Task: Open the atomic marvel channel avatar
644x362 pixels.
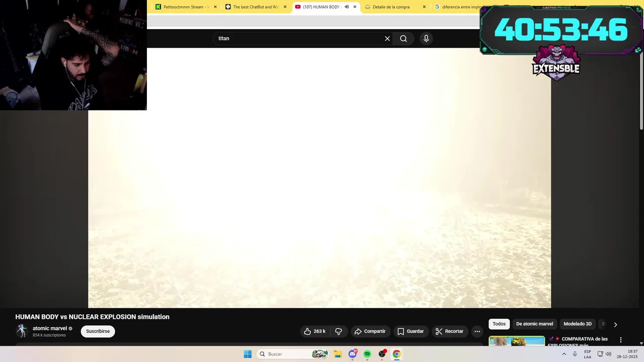Action: (22, 331)
